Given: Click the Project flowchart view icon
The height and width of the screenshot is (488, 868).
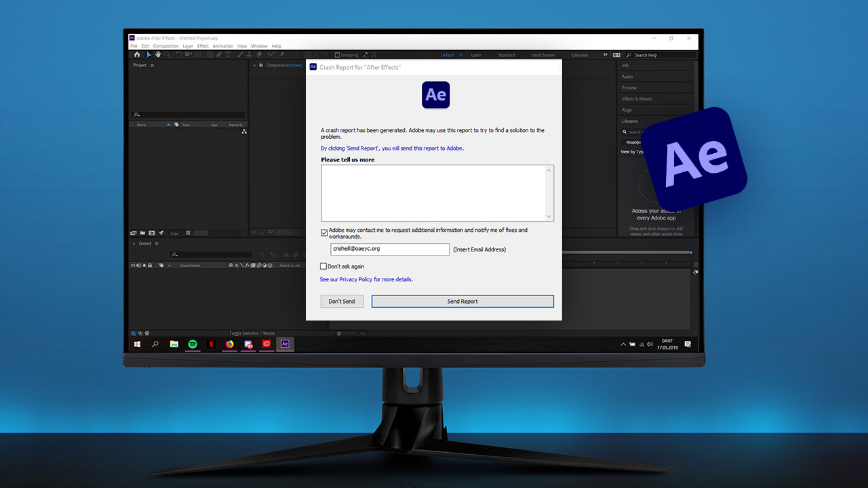Looking at the screenshot, I should click(x=243, y=131).
